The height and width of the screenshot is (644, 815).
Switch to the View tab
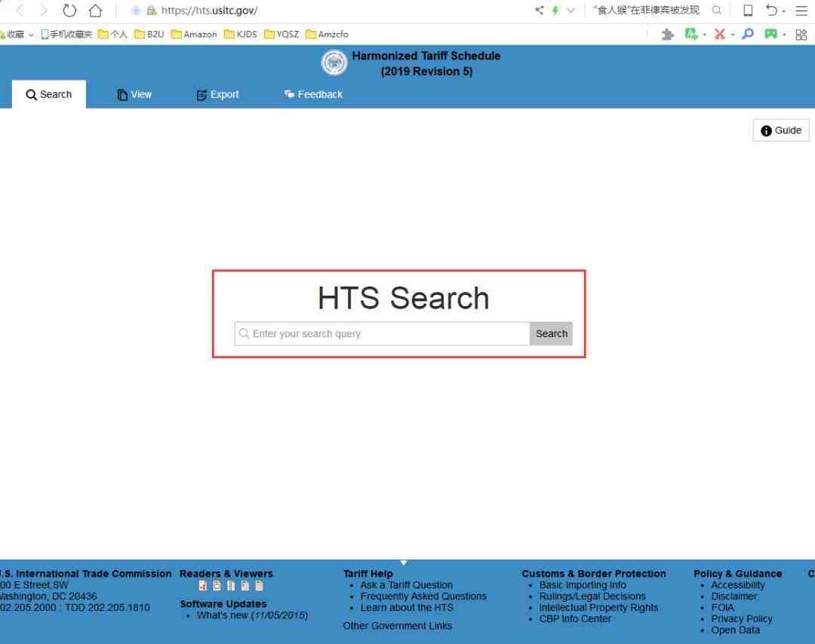(134, 94)
